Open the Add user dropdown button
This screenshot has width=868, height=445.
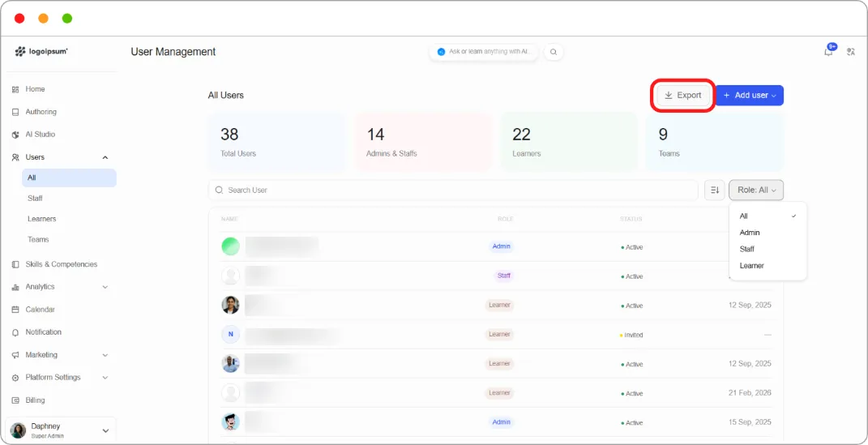tap(750, 95)
